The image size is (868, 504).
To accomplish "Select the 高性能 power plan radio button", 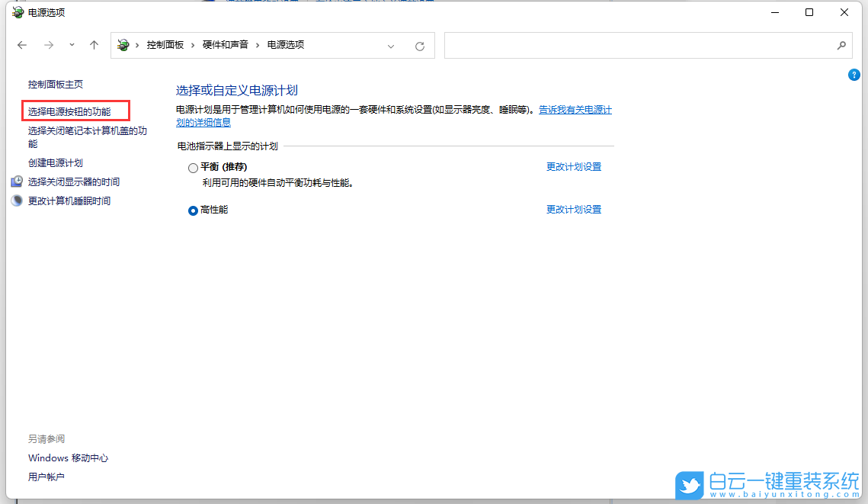I will coord(193,210).
